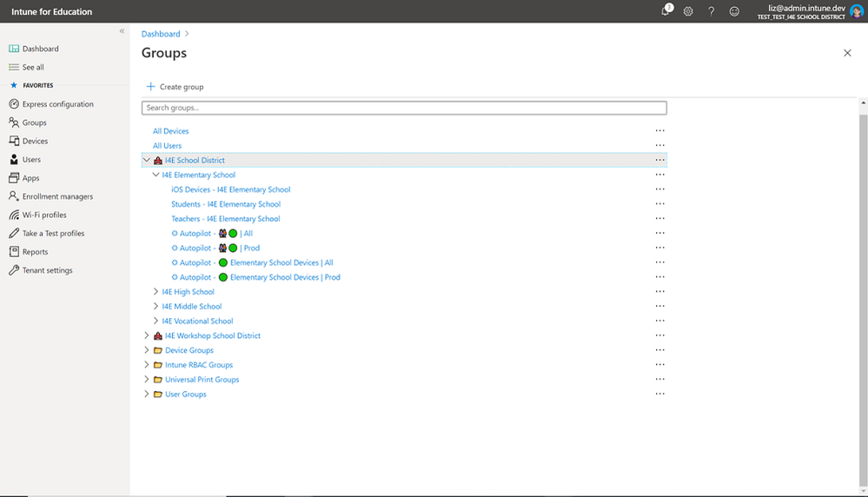
Task: Collapse the sidebar with double chevron
Action: (x=122, y=31)
